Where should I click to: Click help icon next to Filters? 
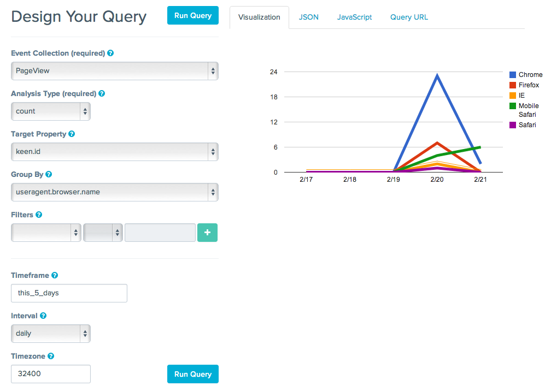click(39, 215)
